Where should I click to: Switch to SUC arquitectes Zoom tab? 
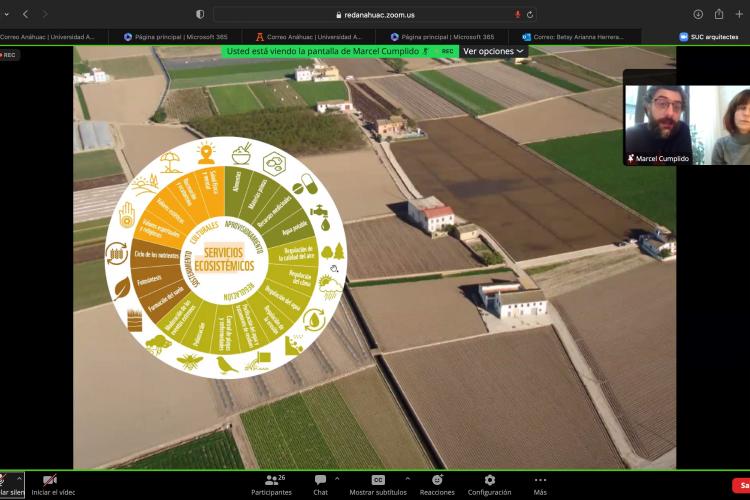coord(709,37)
